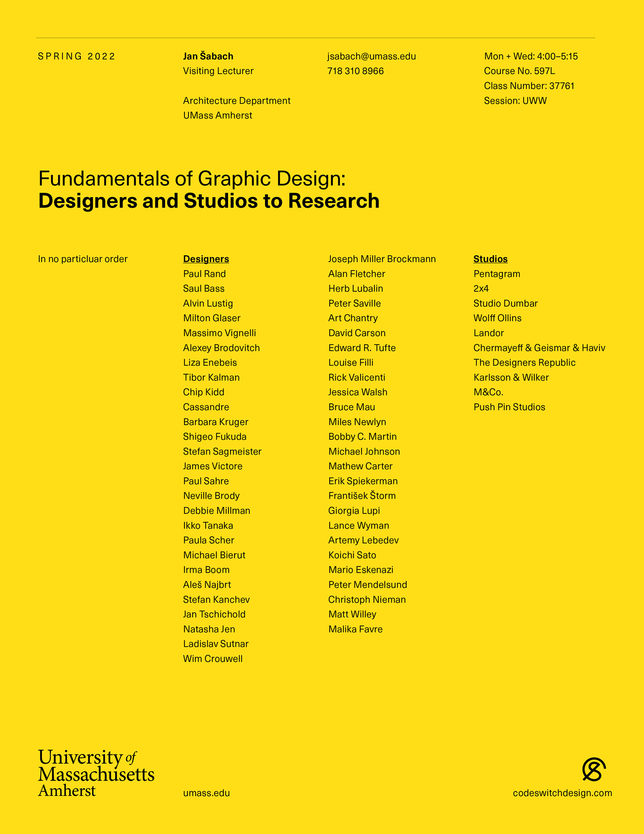Click the name Alan Fletcher
Viewport: 644px width, 834px height.
[x=357, y=274]
